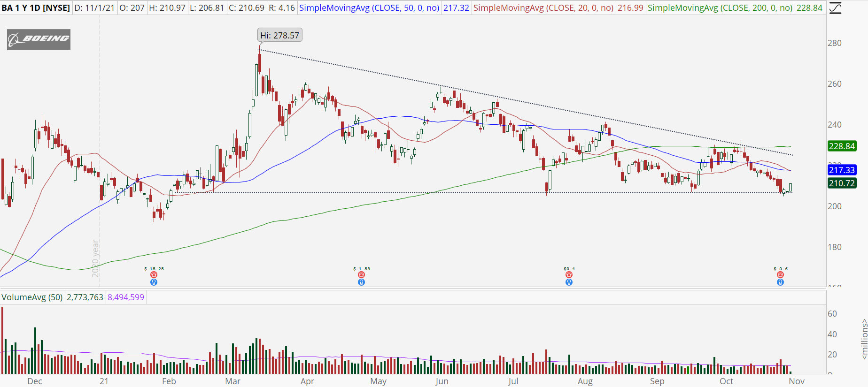Click the $-1.53 earnings estimate label
The height and width of the screenshot is (387, 868).
tap(362, 269)
